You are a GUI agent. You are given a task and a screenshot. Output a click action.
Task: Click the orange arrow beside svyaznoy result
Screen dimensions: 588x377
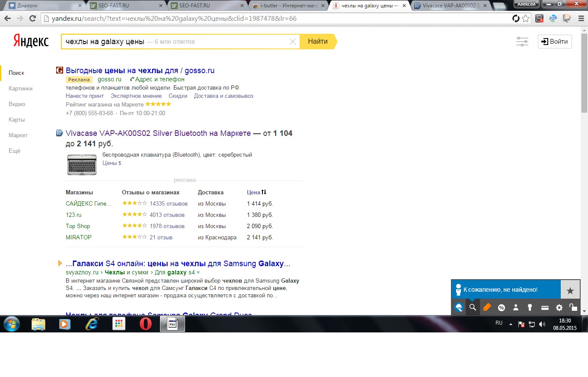(60, 263)
